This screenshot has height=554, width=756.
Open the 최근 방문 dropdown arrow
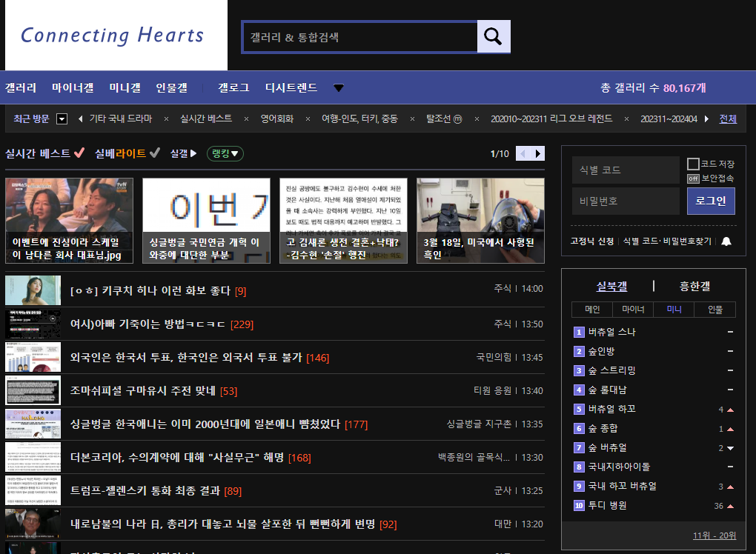coord(62,119)
